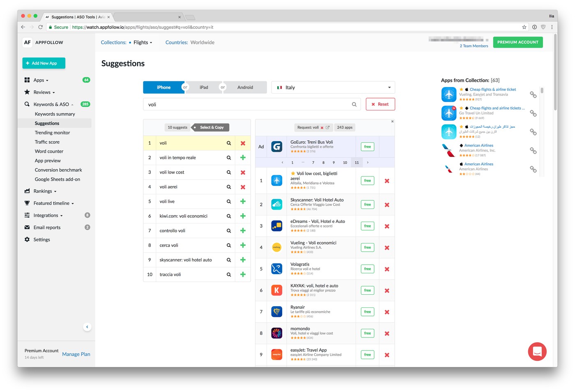
Task: Go to page 10 of results
Action: pyautogui.click(x=345, y=163)
